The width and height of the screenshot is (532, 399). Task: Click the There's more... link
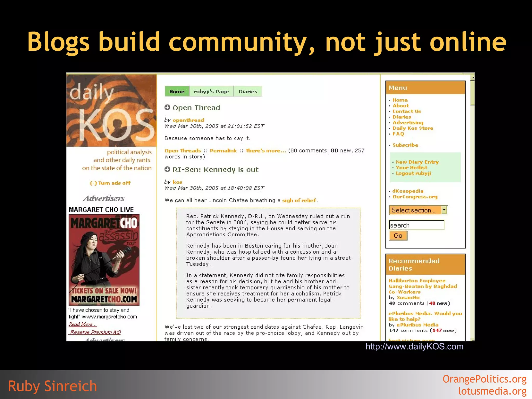coord(265,151)
